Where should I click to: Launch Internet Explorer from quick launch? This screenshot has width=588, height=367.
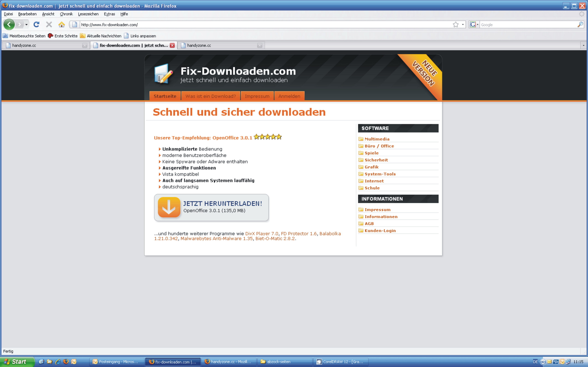[58, 362]
